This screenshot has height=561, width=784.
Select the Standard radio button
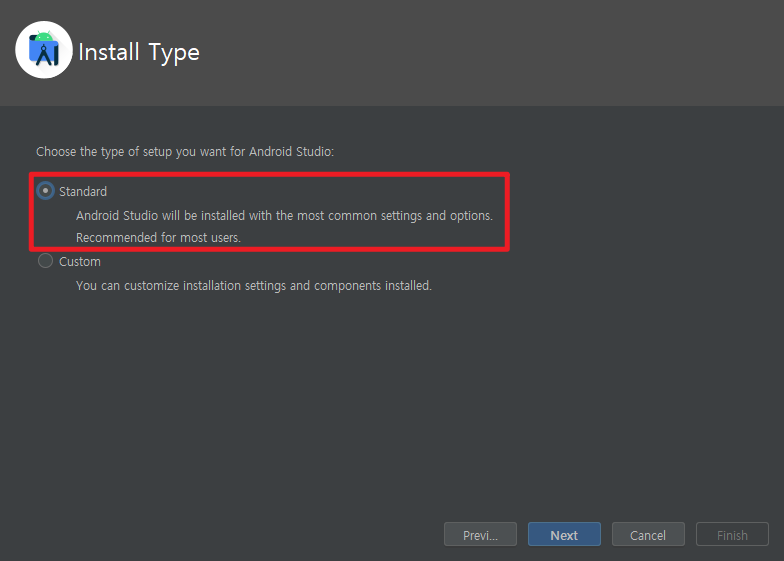click(x=46, y=190)
